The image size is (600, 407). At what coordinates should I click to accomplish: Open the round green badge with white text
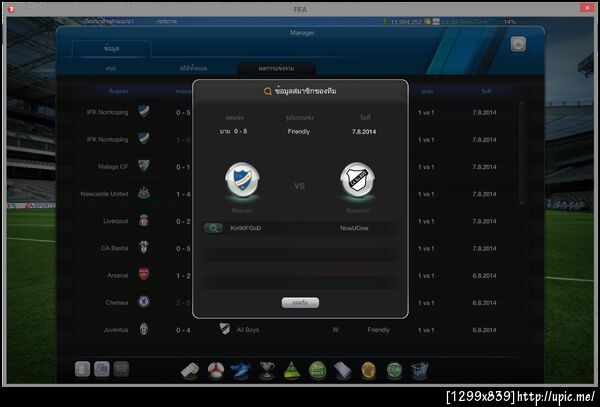[x=318, y=370]
